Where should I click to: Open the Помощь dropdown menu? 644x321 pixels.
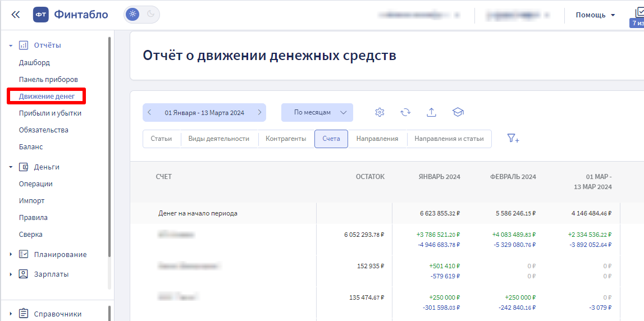pyautogui.click(x=596, y=15)
